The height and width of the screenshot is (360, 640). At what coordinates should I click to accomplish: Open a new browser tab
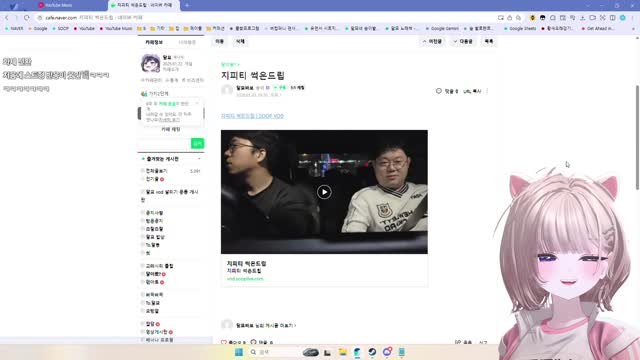click(x=187, y=5)
